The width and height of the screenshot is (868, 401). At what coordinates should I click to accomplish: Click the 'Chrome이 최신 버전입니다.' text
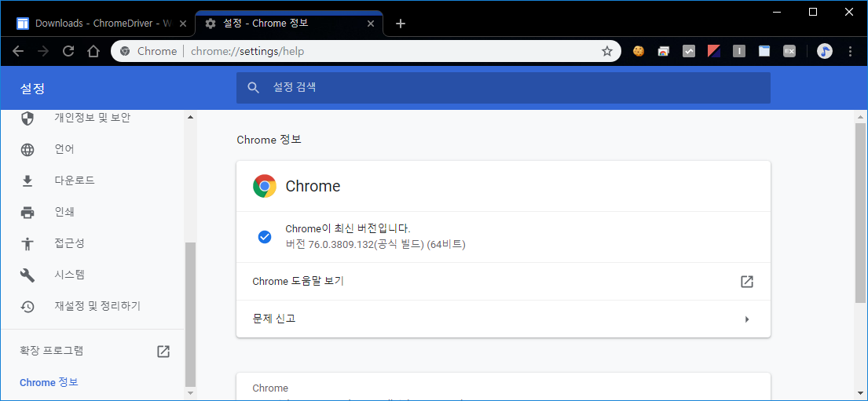pos(348,228)
